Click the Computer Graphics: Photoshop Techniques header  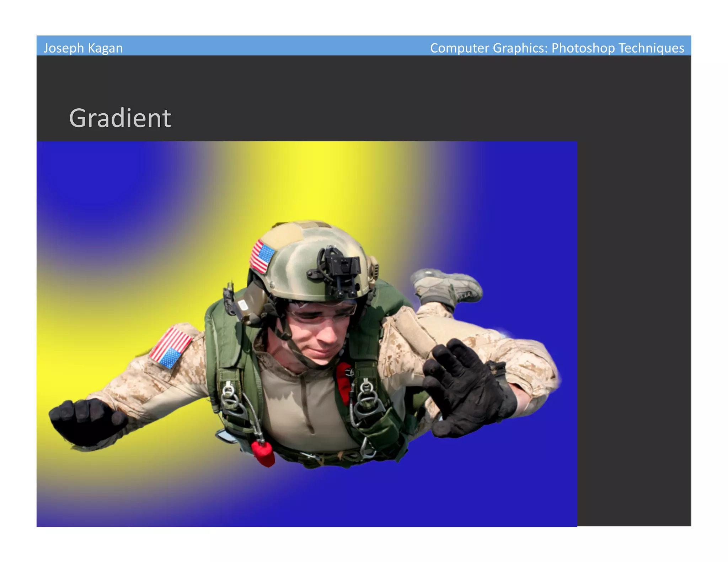coord(557,48)
